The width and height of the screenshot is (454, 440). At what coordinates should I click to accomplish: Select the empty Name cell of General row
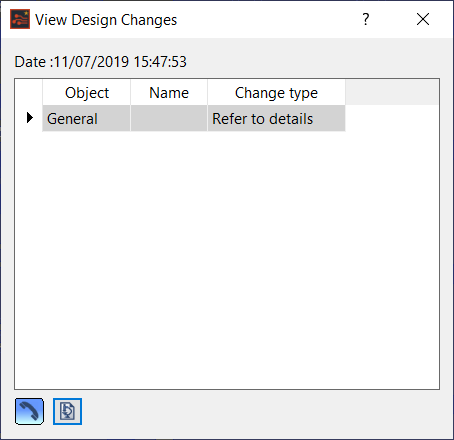point(169,119)
